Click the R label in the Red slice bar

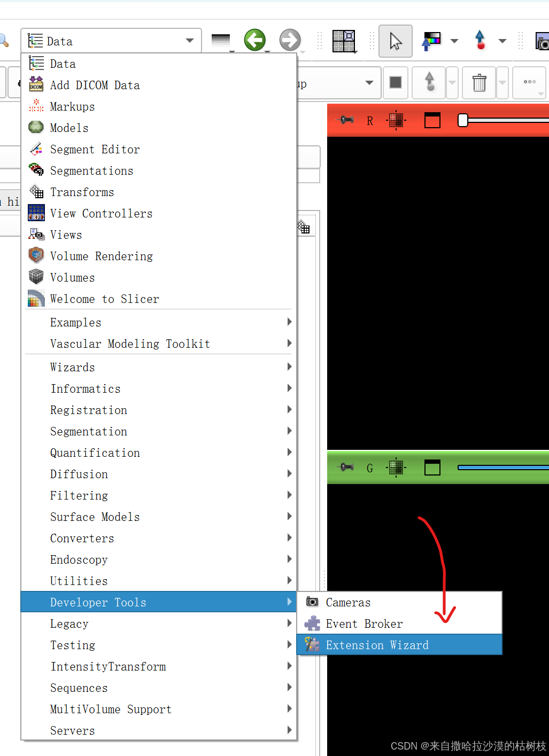click(370, 121)
